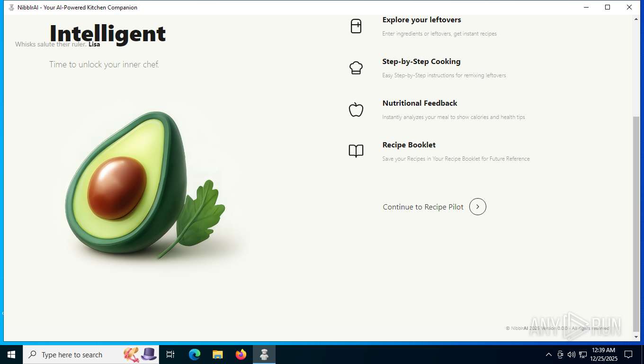Viewport: 644px width, 364px height.
Task: Select the Nutritional Feedback heading
Action: pyautogui.click(x=420, y=103)
